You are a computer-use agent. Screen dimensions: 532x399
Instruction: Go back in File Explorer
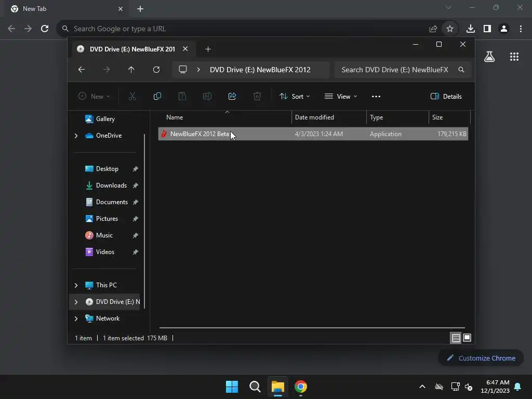(x=82, y=70)
